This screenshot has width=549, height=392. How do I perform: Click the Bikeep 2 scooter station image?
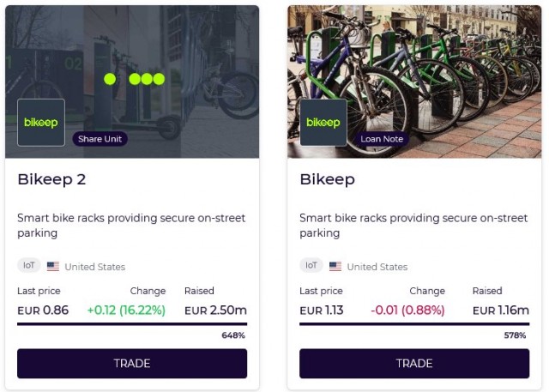coord(132,81)
